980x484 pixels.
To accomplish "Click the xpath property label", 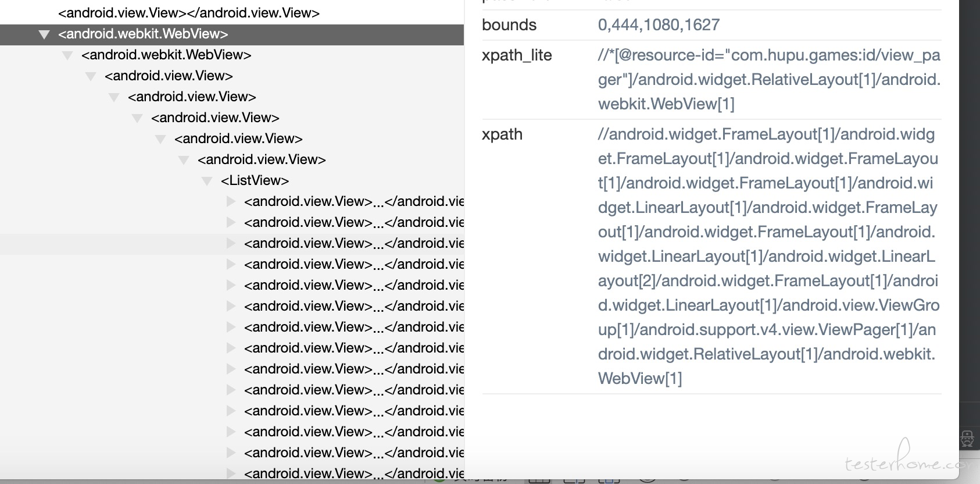I will (502, 134).
